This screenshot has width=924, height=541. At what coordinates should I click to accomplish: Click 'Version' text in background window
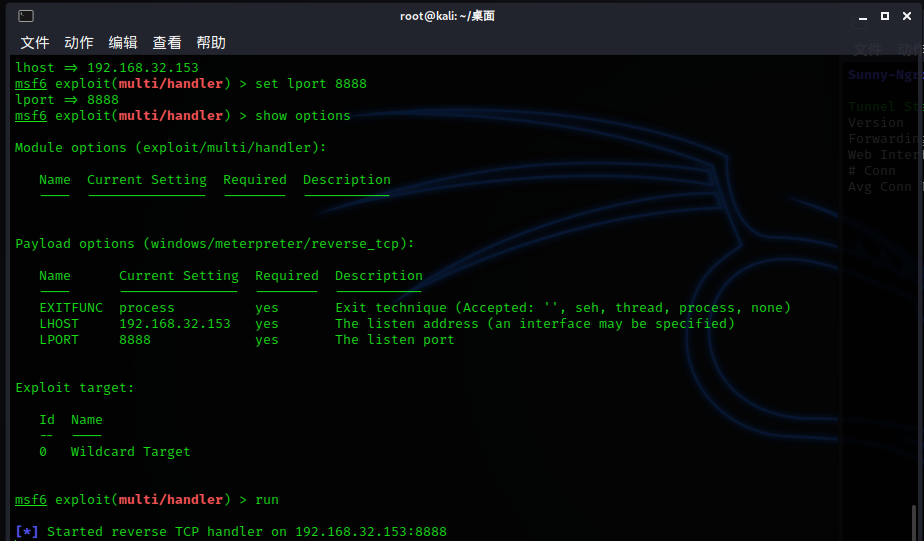point(875,123)
